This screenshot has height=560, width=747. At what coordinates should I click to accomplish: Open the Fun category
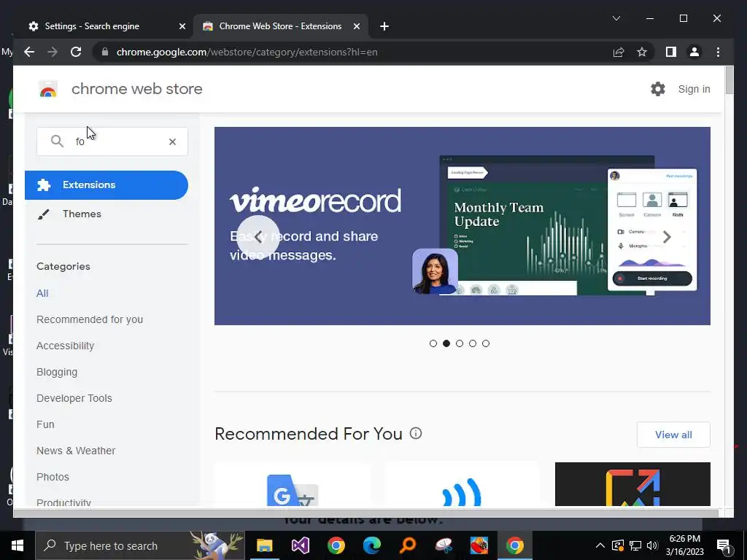click(45, 424)
